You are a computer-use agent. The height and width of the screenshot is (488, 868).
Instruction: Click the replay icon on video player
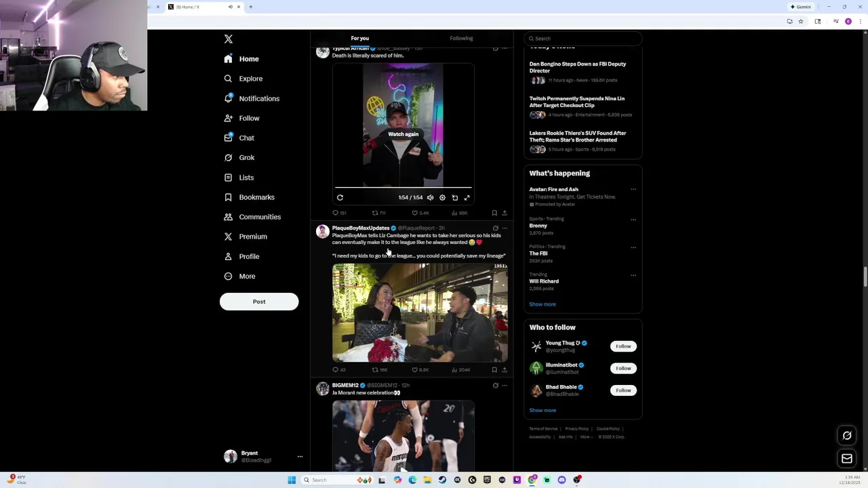click(x=340, y=197)
